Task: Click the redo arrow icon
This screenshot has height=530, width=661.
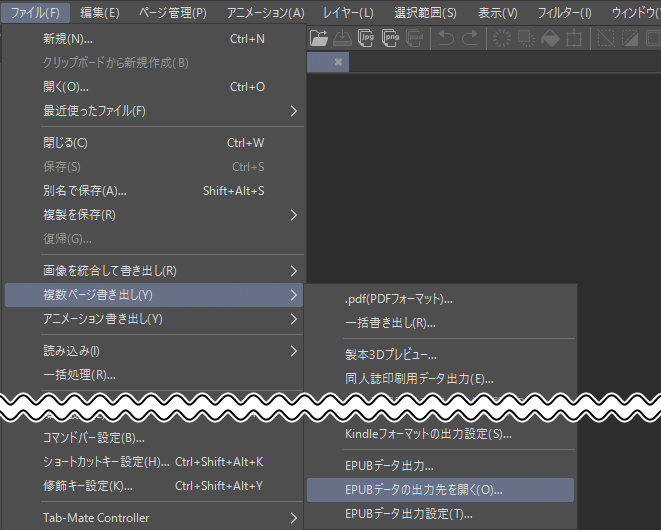Action: [x=470, y=39]
